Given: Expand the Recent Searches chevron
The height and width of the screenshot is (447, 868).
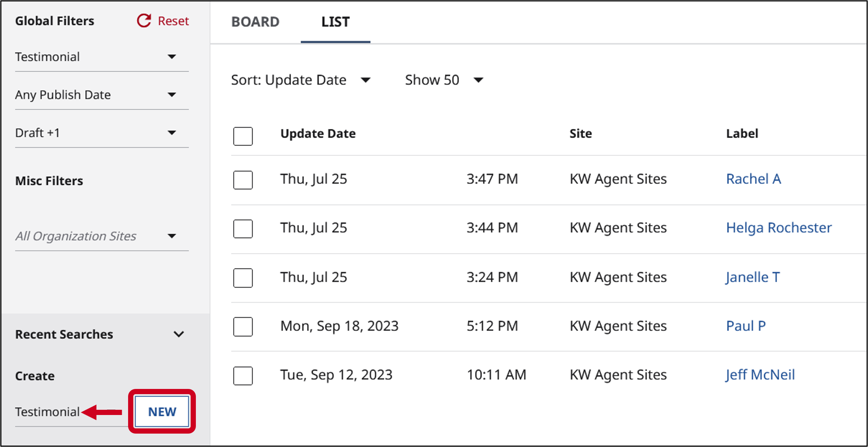Looking at the screenshot, I should (x=179, y=334).
